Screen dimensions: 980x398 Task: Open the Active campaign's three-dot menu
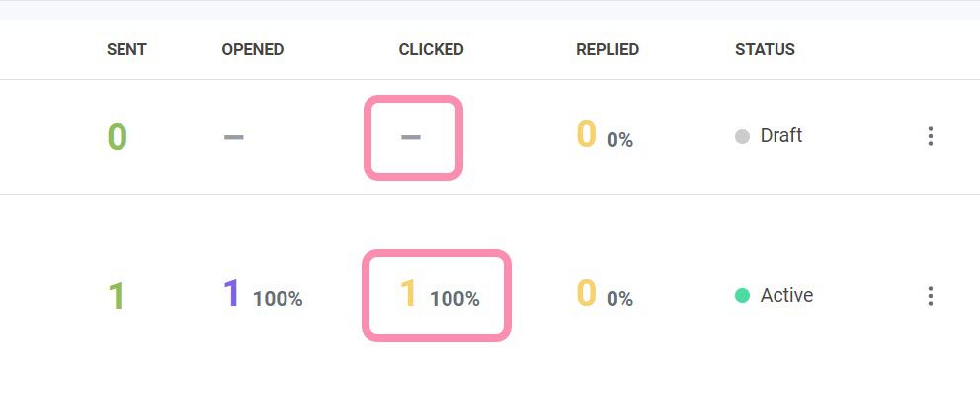tap(930, 296)
